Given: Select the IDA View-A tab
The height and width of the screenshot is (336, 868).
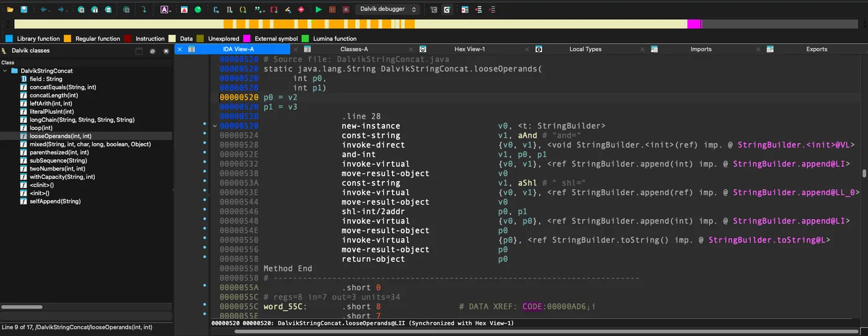Looking at the screenshot, I should pyautogui.click(x=239, y=49).
